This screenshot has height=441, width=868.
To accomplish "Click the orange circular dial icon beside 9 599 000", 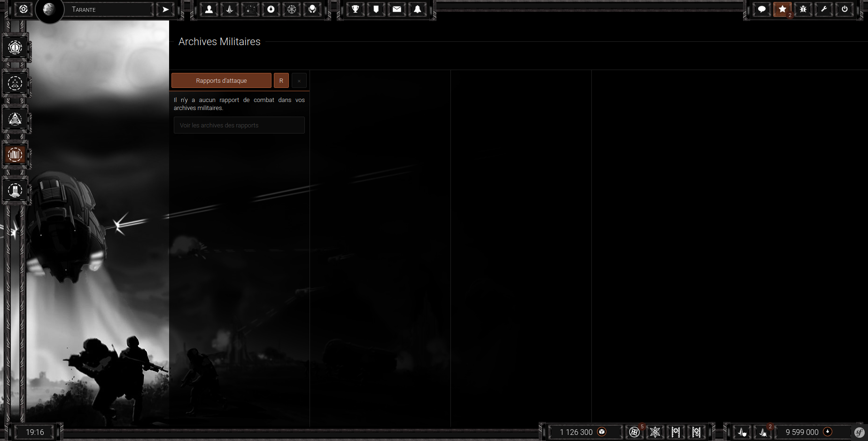I will click(828, 432).
